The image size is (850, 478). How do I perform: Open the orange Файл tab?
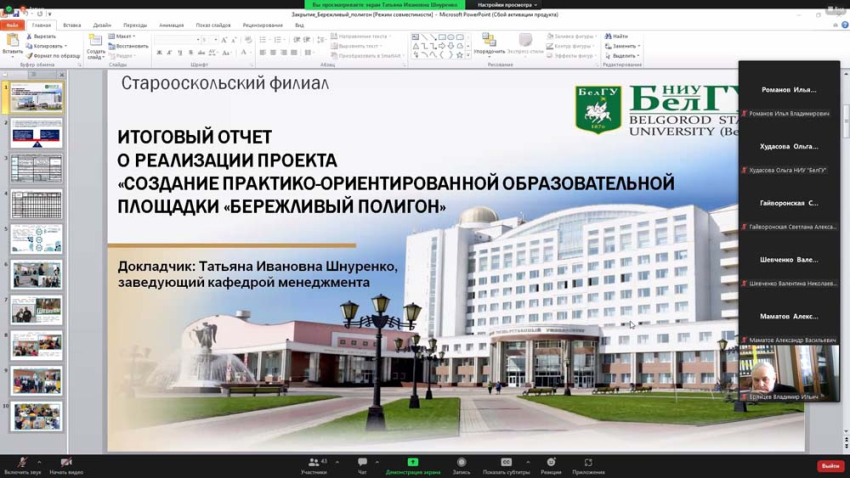pos(12,25)
